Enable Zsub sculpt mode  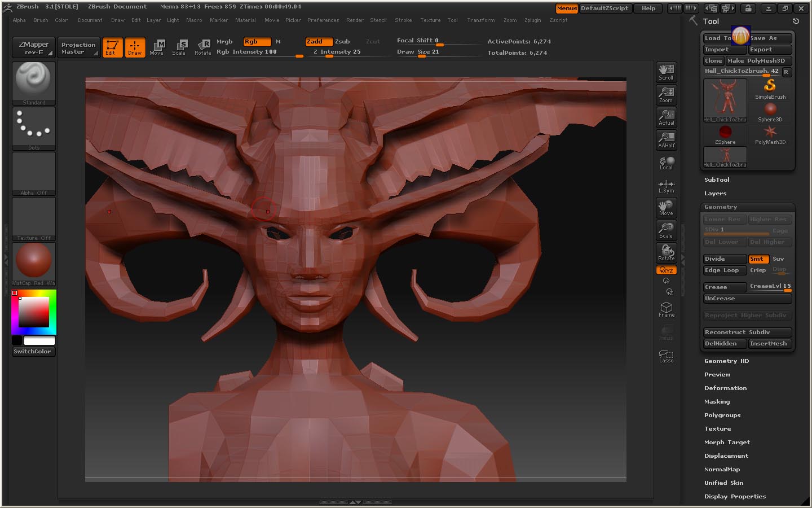tap(342, 42)
